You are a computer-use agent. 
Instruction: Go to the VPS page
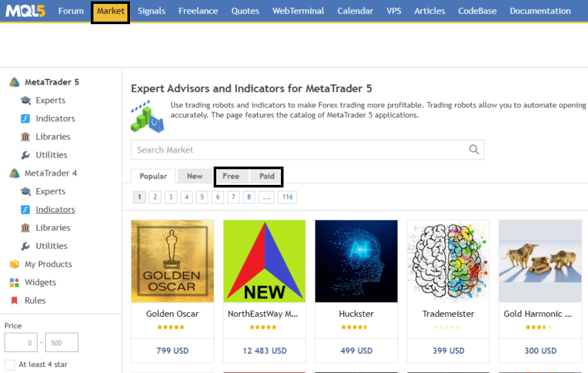(x=394, y=11)
